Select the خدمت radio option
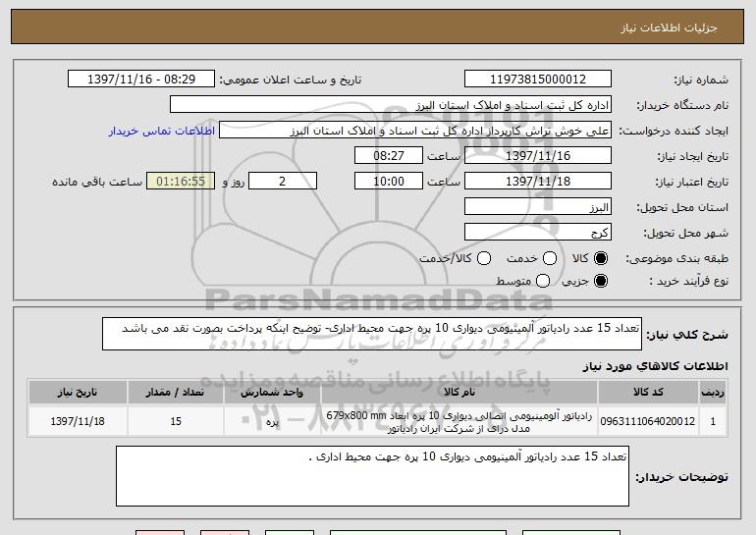This screenshot has width=756, height=535. 550,258
